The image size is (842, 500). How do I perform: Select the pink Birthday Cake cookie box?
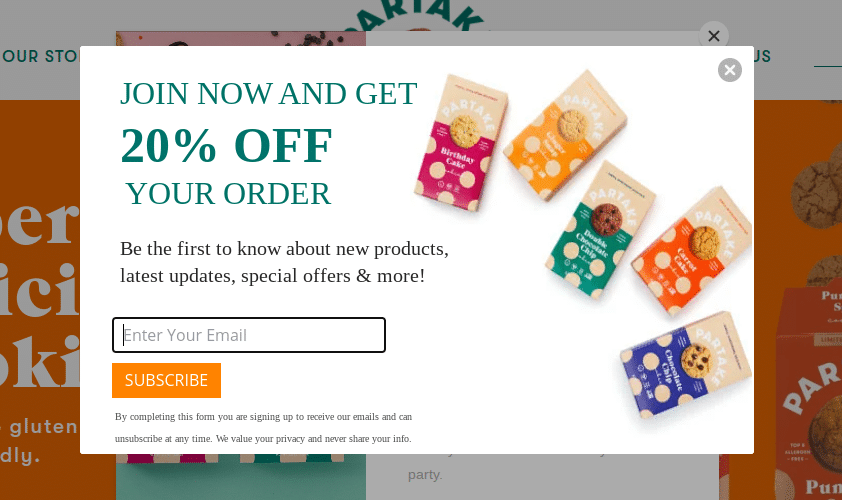[461, 143]
